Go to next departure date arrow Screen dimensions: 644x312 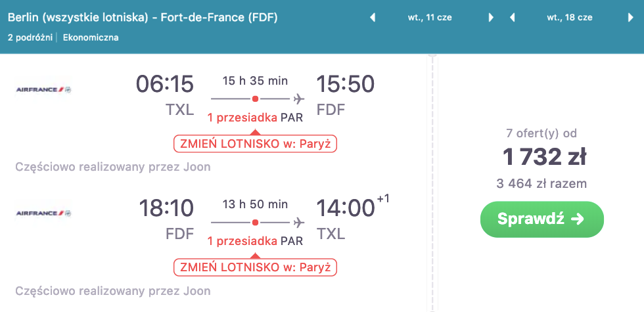coord(491,18)
